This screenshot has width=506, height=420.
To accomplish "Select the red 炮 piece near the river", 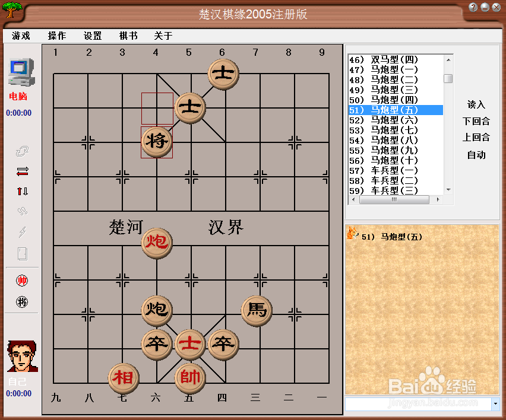I will pyautogui.click(x=157, y=243).
